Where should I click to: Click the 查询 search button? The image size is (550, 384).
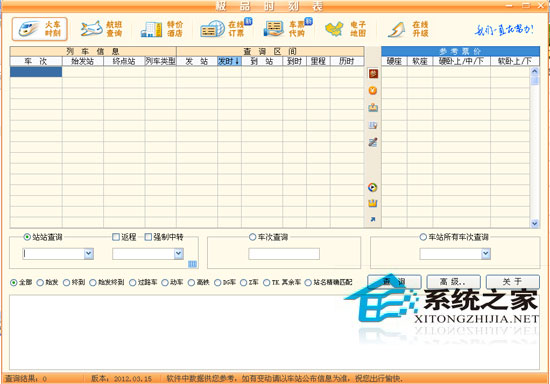394,282
